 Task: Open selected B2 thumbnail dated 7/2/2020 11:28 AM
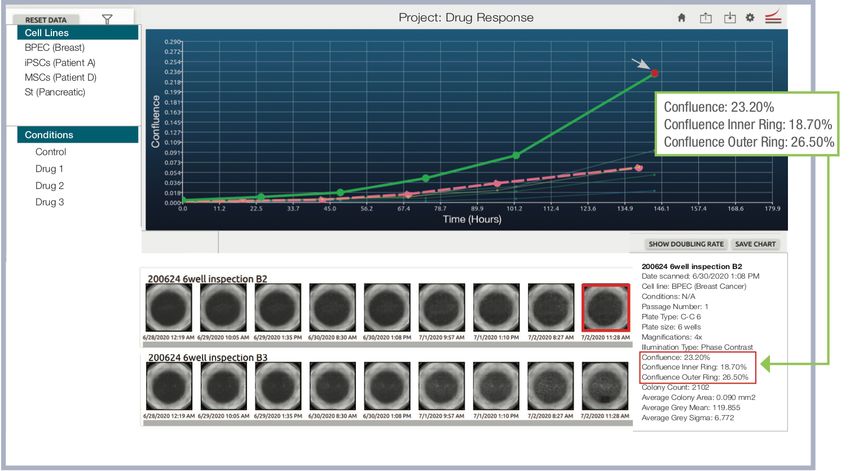tap(606, 307)
